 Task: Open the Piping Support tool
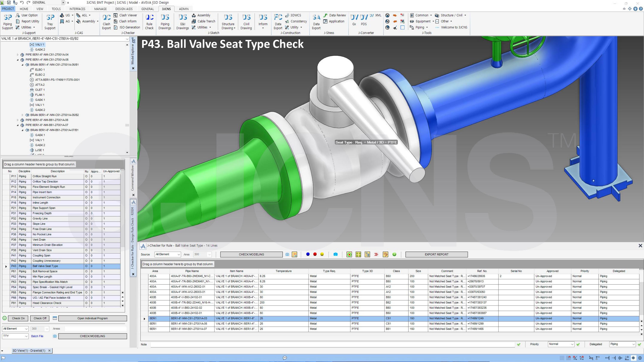coord(8,21)
